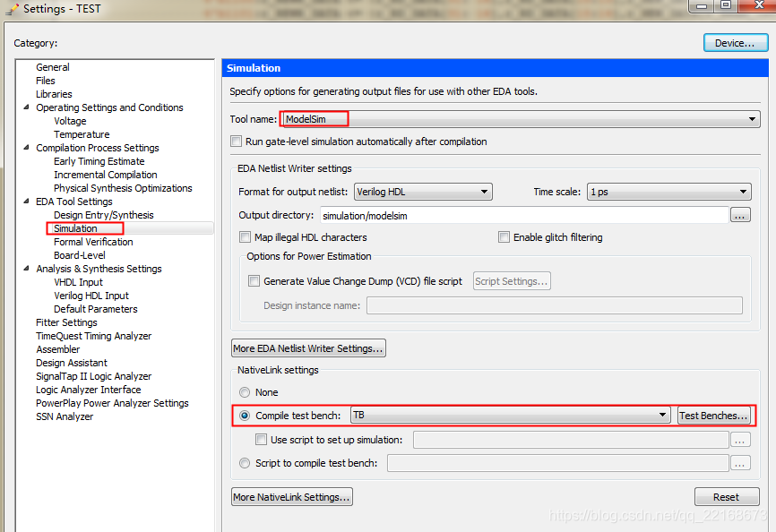
Task: Select Assembler category
Action: coord(57,349)
